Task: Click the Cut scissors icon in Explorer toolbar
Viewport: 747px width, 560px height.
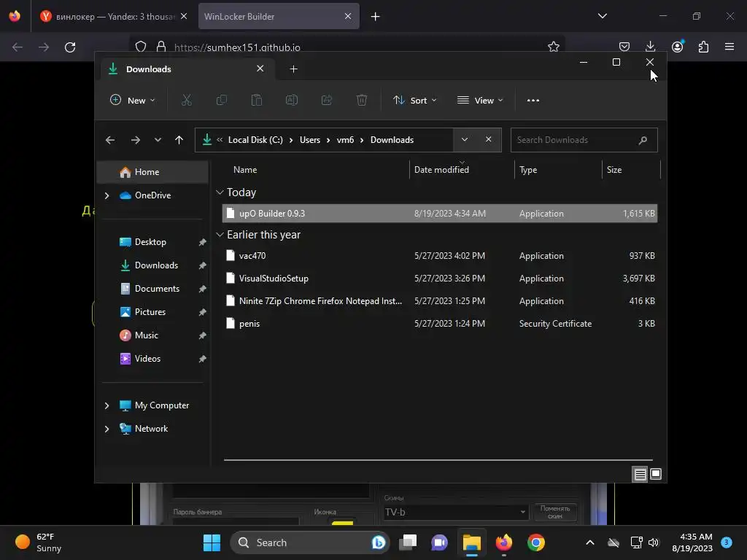Action: (186, 100)
